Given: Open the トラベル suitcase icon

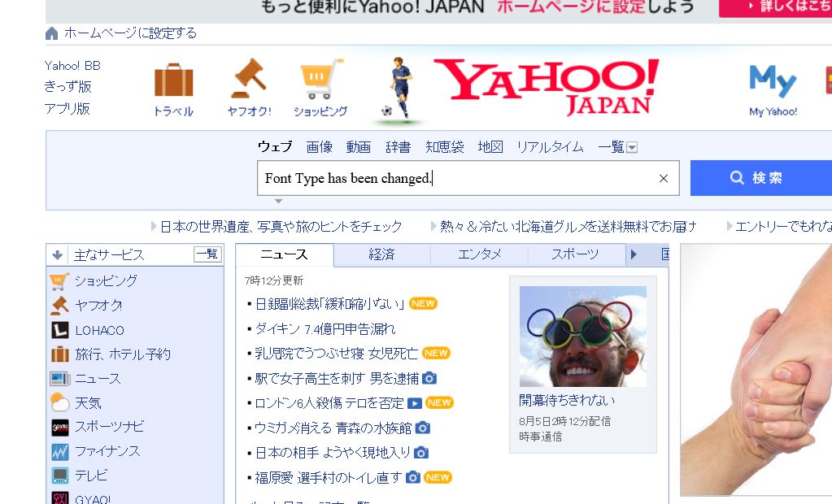Looking at the screenshot, I should [173, 80].
